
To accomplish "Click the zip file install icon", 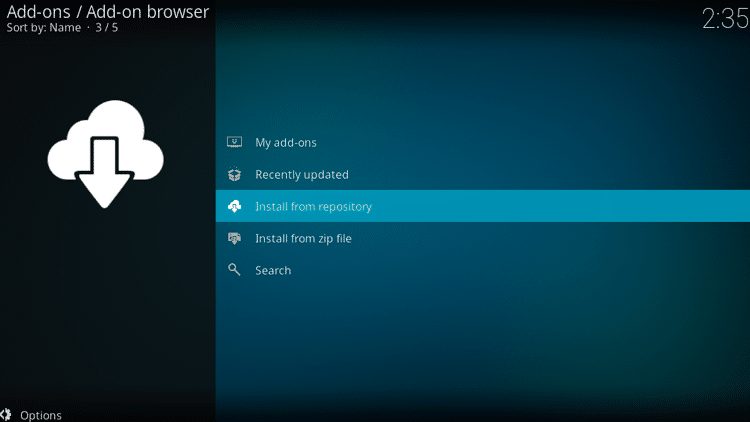I will point(234,238).
